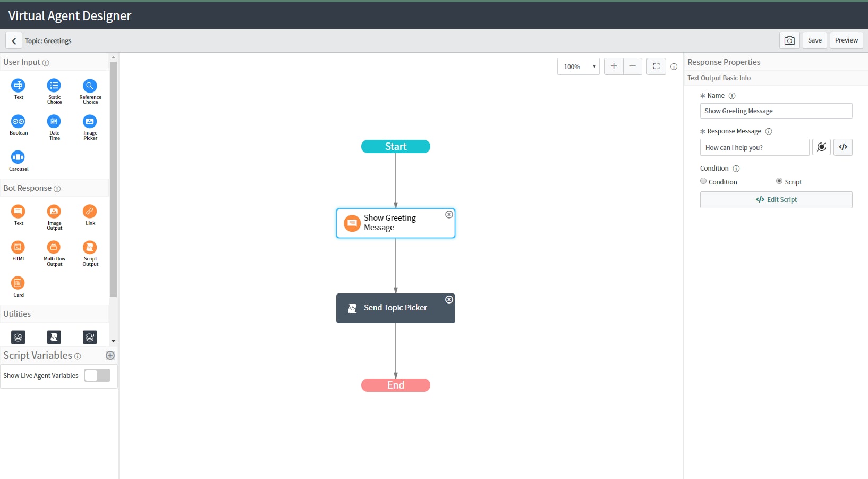Pick the Static Choice input icon
Viewport: 868px width, 479px height.
click(x=54, y=86)
